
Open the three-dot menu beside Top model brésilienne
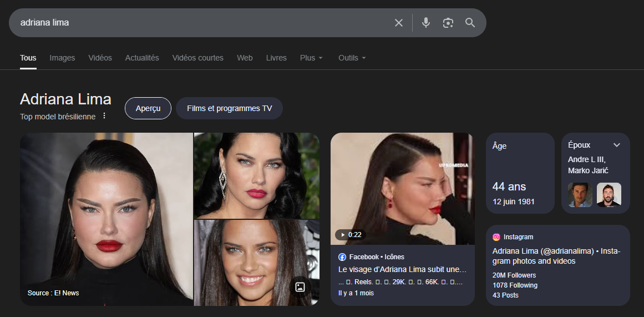click(104, 116)
